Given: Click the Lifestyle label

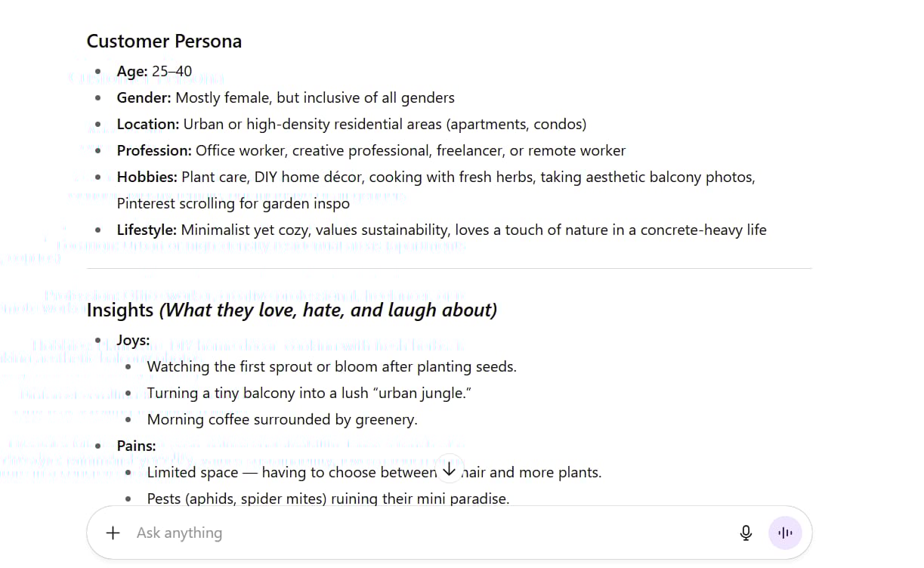Looking at the screenshot, I should click(x=147, y=230).
